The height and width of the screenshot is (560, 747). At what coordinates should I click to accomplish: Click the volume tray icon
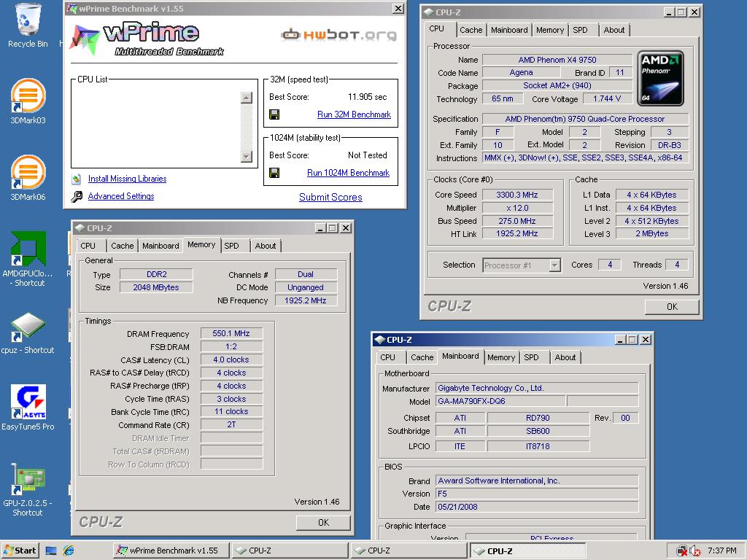(694, 551)
